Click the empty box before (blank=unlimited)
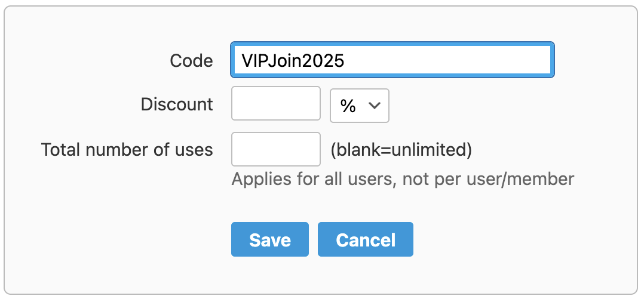 (276, 149)
